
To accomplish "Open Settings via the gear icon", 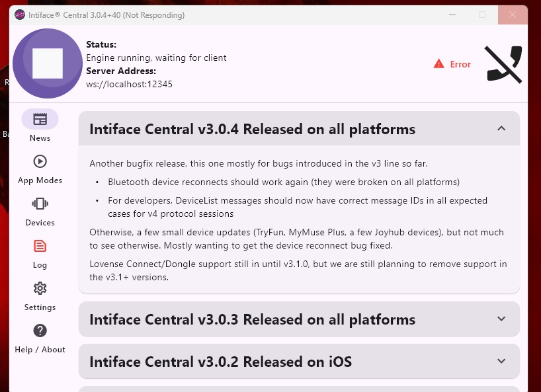I will tap(40, 289).
